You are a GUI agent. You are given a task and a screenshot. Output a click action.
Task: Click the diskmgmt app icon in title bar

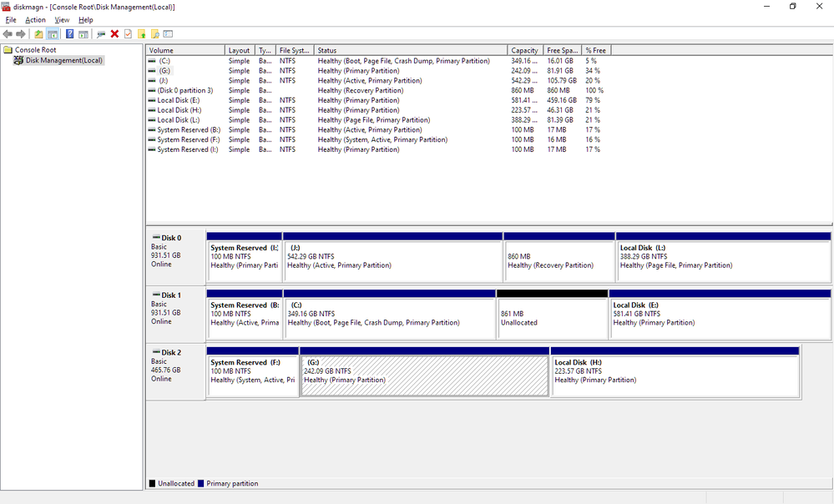pyautogui.click(x=6, y=7)
